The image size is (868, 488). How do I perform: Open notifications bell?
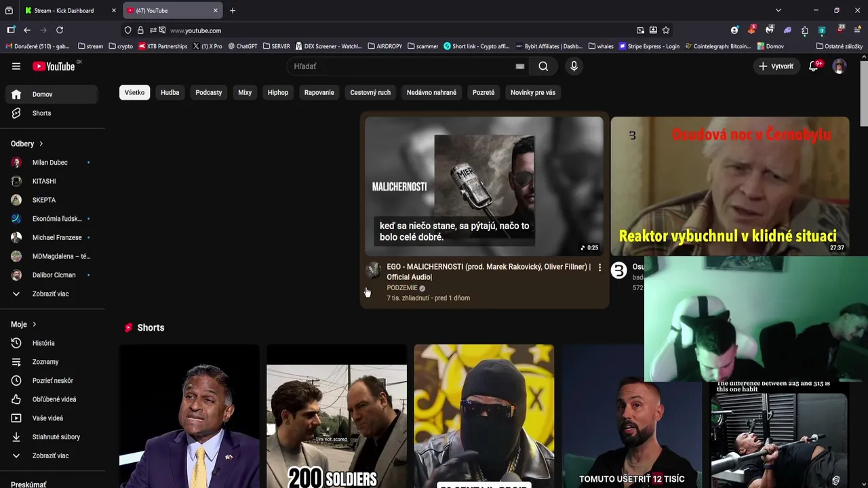coord(814,66)
